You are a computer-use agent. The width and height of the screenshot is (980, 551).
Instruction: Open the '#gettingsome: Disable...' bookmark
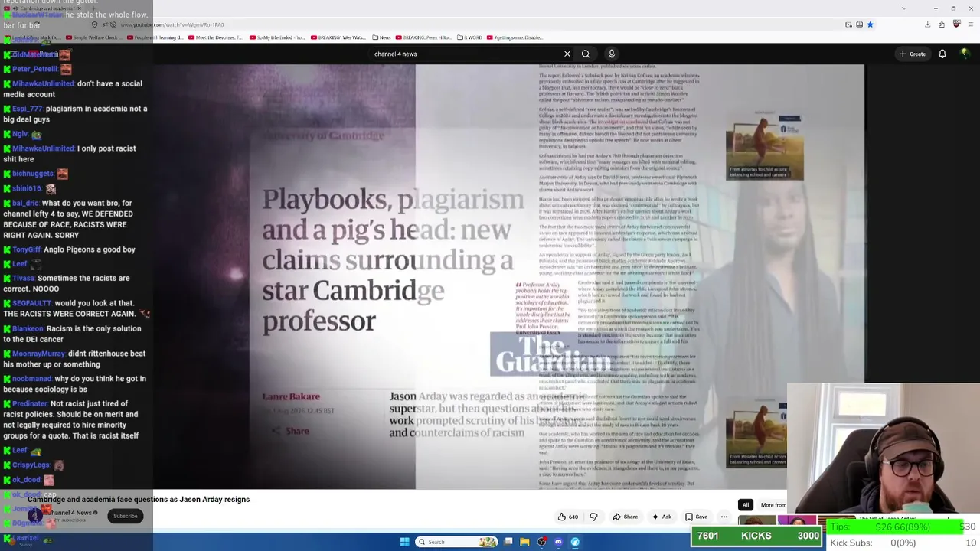click(x=514, y=37)
